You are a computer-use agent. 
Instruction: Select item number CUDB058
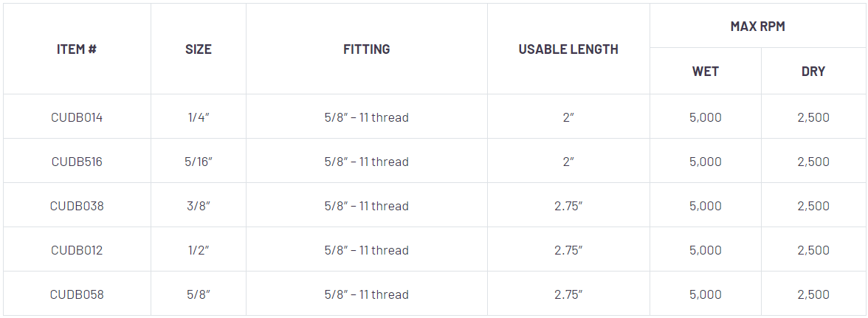point(77,294)
